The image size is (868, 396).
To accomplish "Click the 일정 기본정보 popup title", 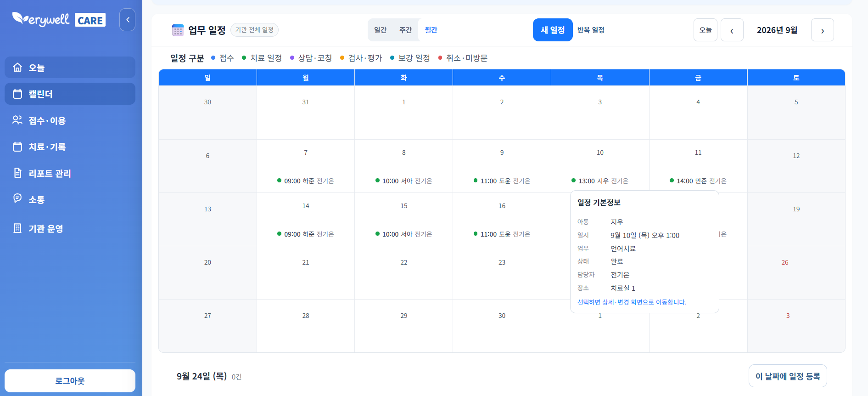I will (599, 203).
